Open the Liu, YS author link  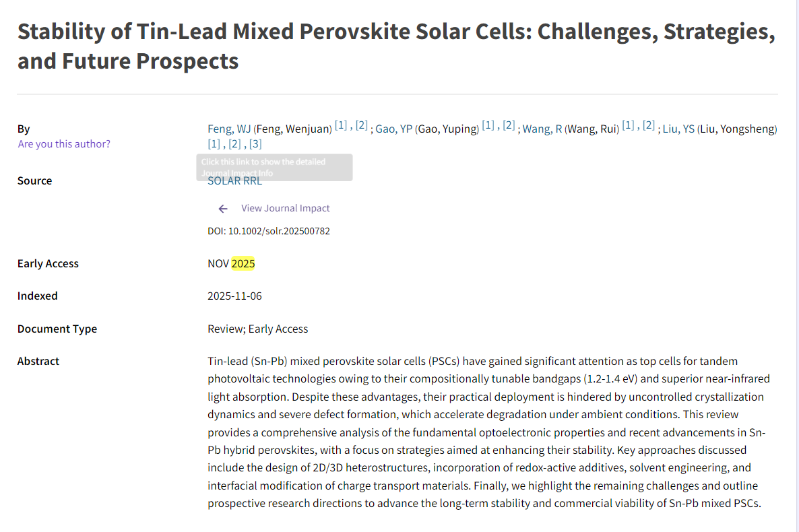point(678,129)
